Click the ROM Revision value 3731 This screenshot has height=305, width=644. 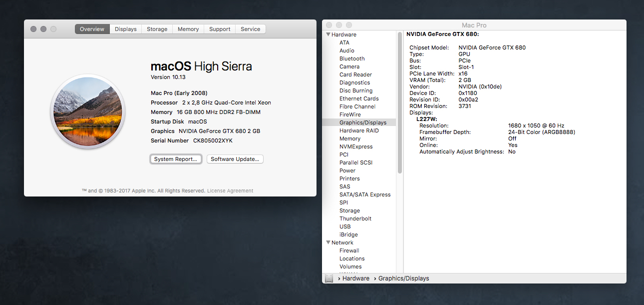[465, 106]
